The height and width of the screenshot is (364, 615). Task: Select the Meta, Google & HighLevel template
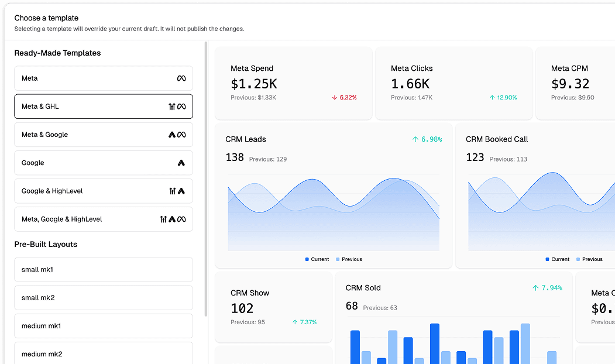click(103, 219)
